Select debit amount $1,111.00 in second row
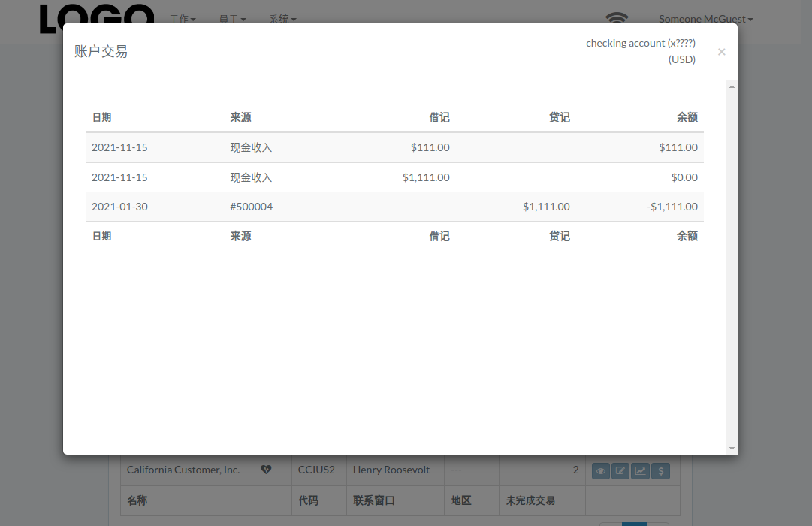Screen dimensions: 812x526 (x=426, y=178)
